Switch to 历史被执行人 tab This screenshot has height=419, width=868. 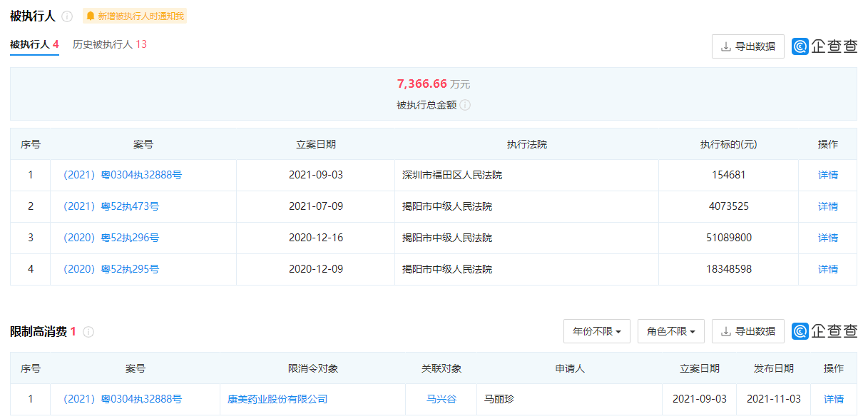click(x=109, y=44)
